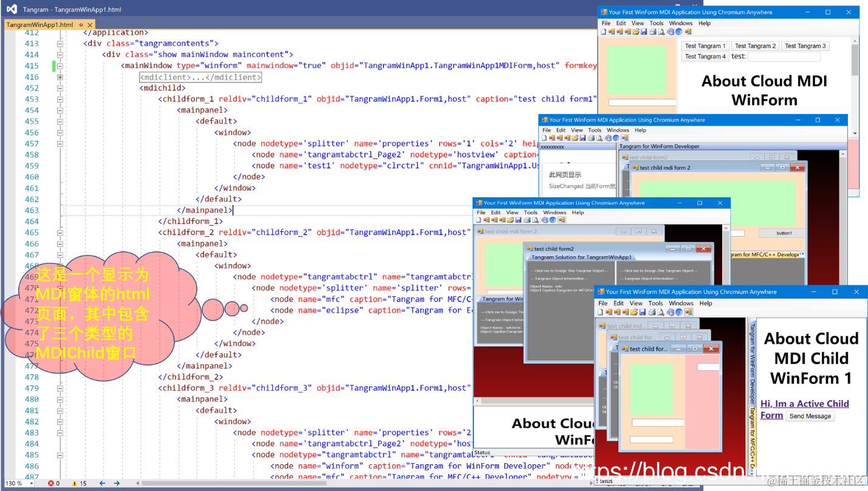Collapse the code block at line 413
The width and height of the screenshot is (868, 491).
[60, 44]
